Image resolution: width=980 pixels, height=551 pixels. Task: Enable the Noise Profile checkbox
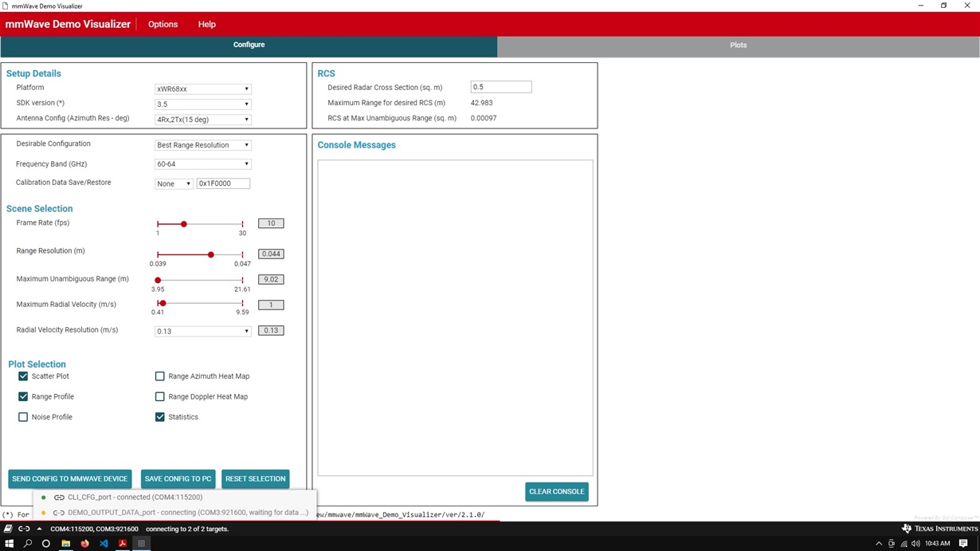(x=23, y=417)
